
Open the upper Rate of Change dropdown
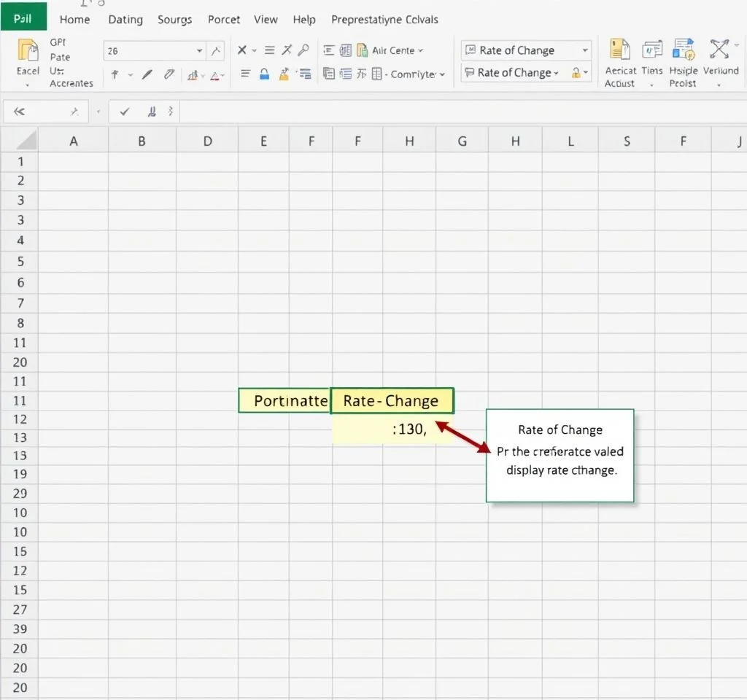pos(585,50)
